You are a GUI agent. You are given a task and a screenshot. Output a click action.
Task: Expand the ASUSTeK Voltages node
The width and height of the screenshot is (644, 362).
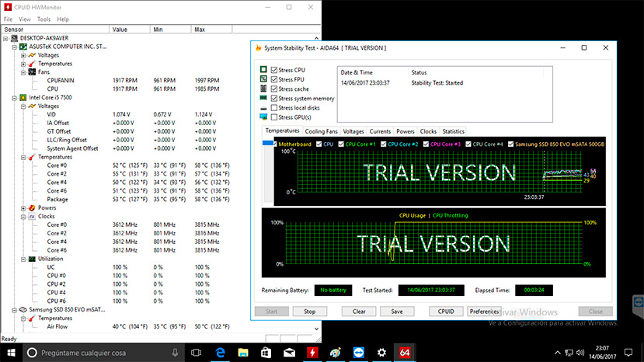[x=23, y=55]
